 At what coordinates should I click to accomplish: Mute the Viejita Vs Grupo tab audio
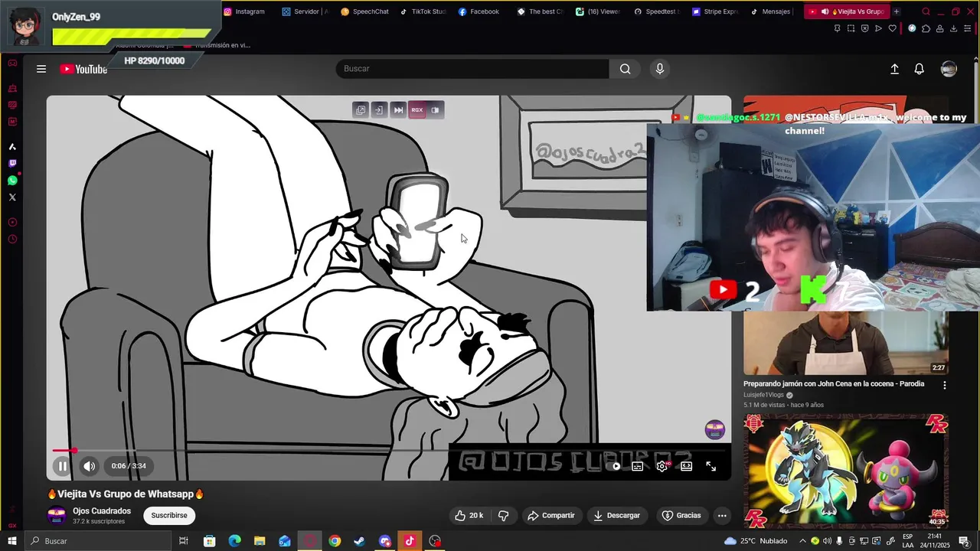825,11
